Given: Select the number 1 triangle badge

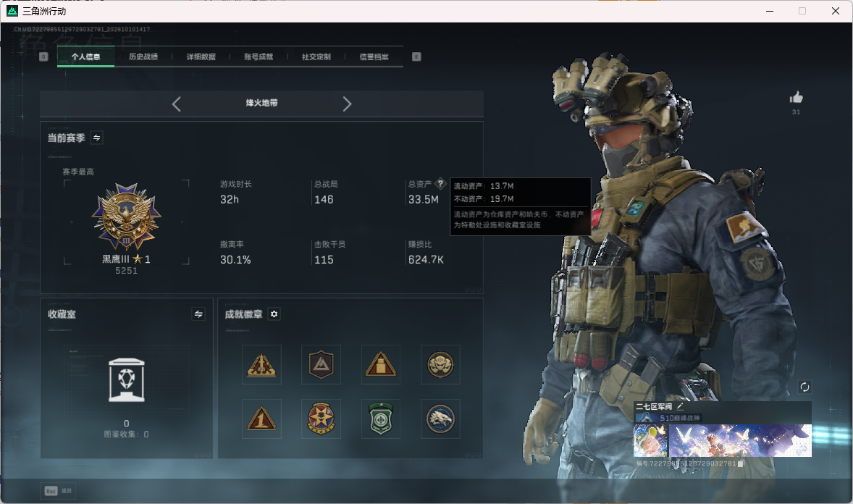Looking at the screenshot, I should [261, 419].
